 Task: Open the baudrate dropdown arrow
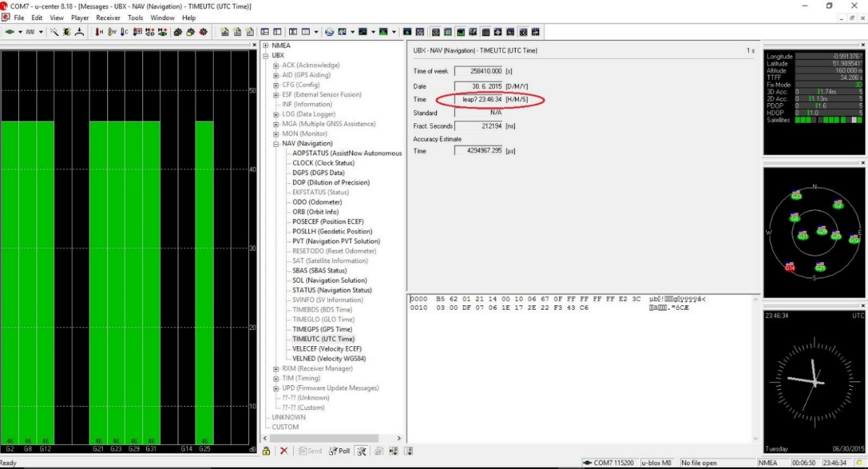tap(41, 32)
